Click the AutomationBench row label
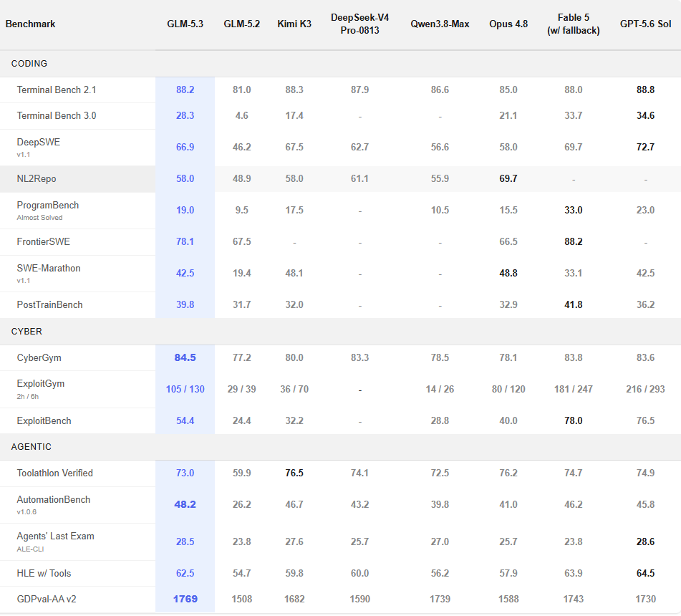 (54, 499)
